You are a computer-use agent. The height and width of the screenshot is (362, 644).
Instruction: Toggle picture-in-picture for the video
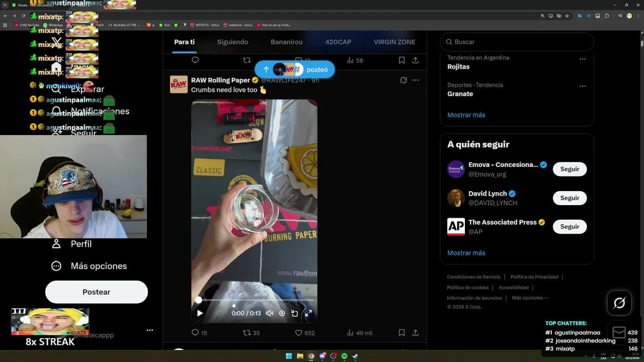point(295,313)
